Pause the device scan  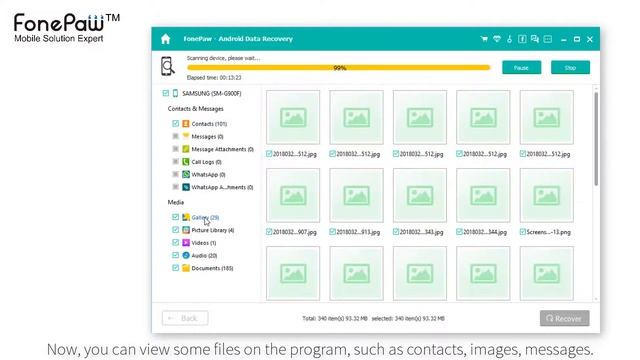(x=522, y=68)
